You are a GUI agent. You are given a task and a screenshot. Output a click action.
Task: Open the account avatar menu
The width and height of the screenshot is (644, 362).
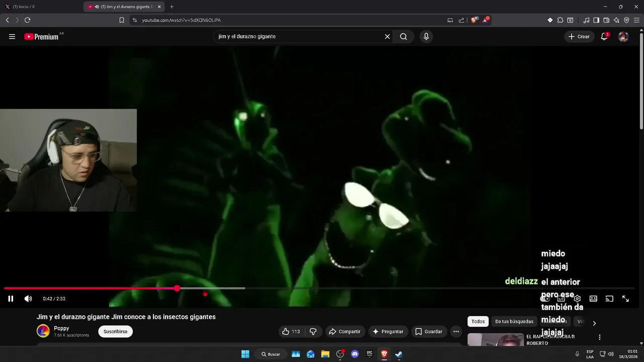[x=623, y=36]
